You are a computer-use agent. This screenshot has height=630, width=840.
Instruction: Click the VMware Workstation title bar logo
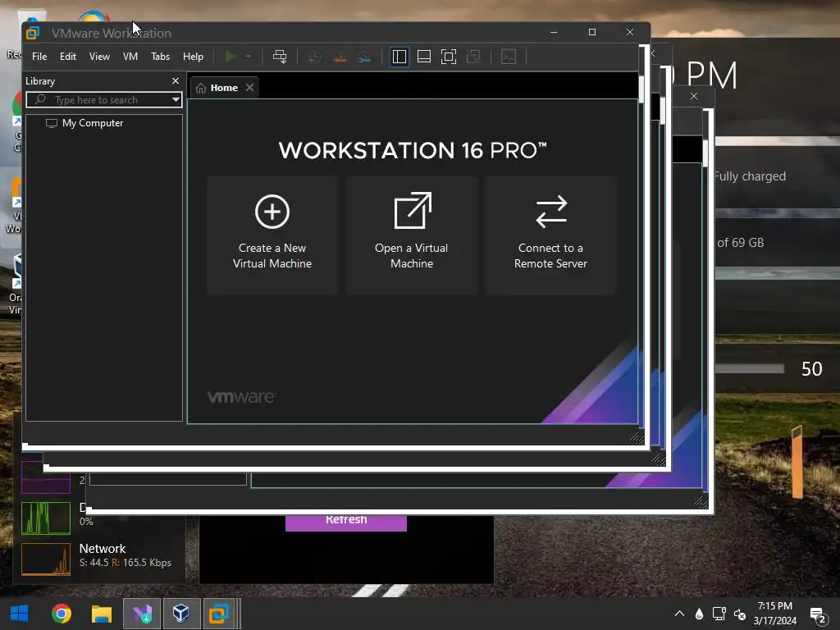pos(33,33)
